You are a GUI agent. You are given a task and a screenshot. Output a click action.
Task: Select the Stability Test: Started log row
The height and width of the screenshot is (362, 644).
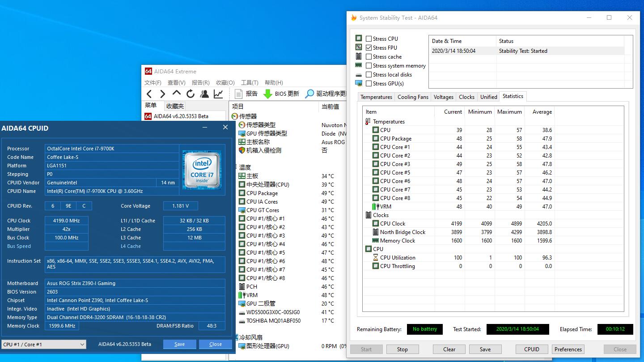coord(523,51)
